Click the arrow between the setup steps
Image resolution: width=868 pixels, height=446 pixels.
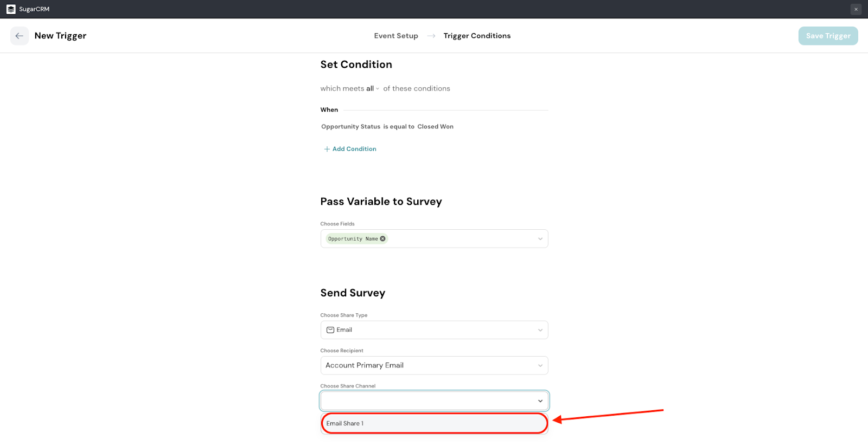tap(431, 36)
